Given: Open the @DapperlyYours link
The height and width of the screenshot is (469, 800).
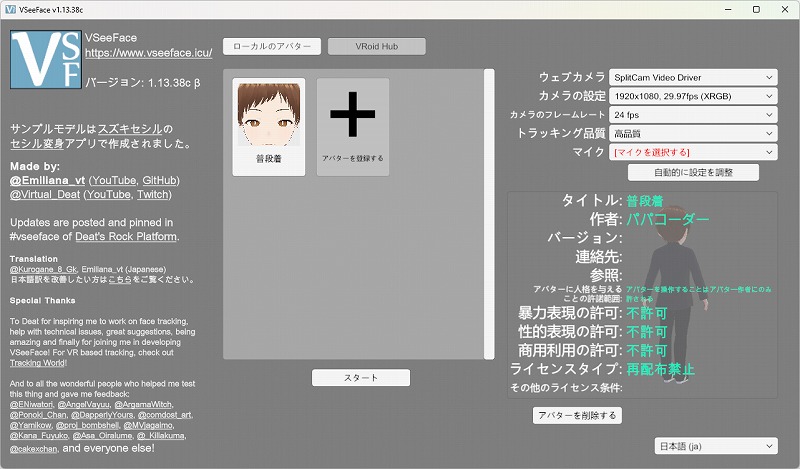Looking at the screenshot, I should tap(102, 415).
